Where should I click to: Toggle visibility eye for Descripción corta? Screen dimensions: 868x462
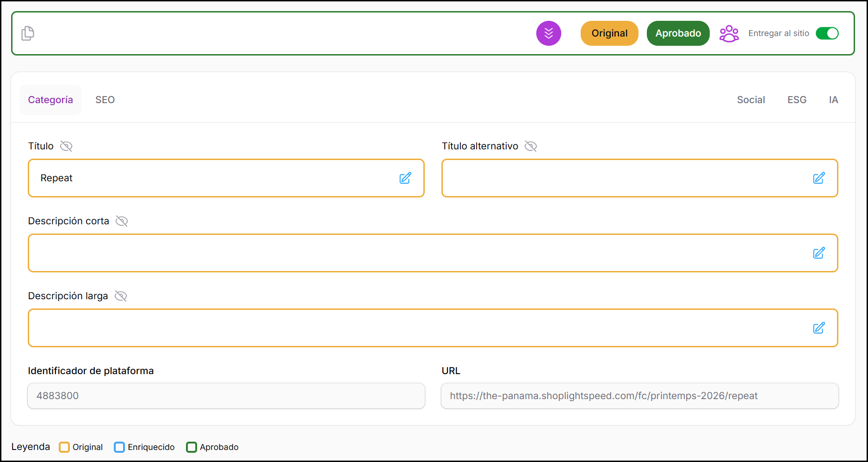[x=122, y=221]
